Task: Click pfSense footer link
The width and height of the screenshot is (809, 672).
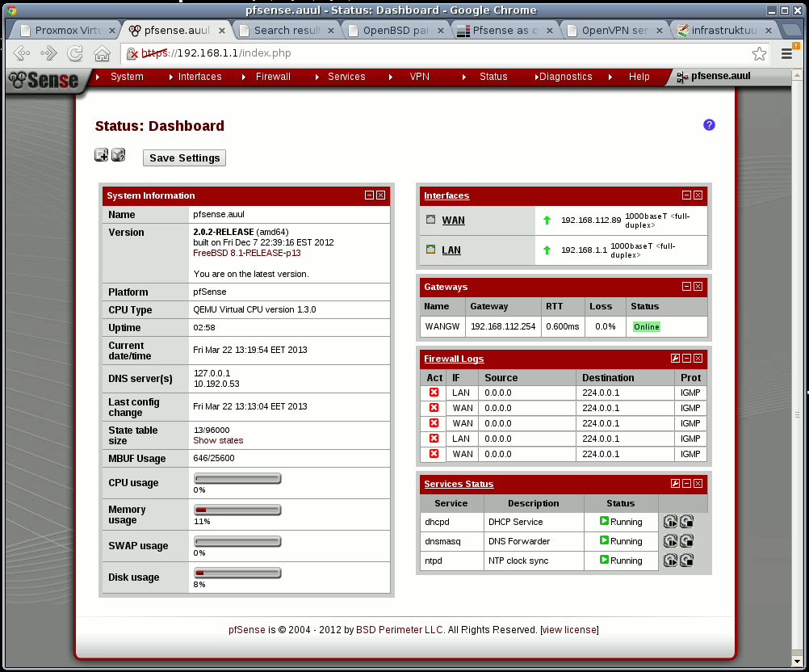Action: pyautogui.click(x=246, y=630)
